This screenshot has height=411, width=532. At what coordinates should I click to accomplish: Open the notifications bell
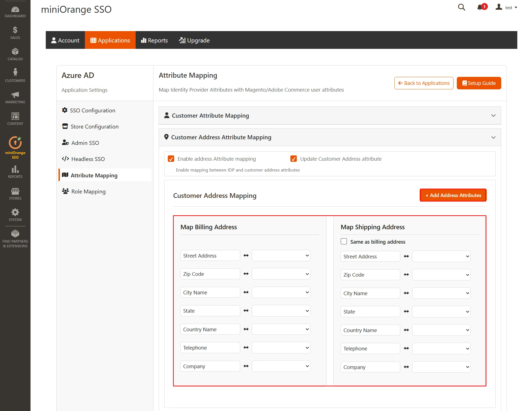click(x=480, y=7)
